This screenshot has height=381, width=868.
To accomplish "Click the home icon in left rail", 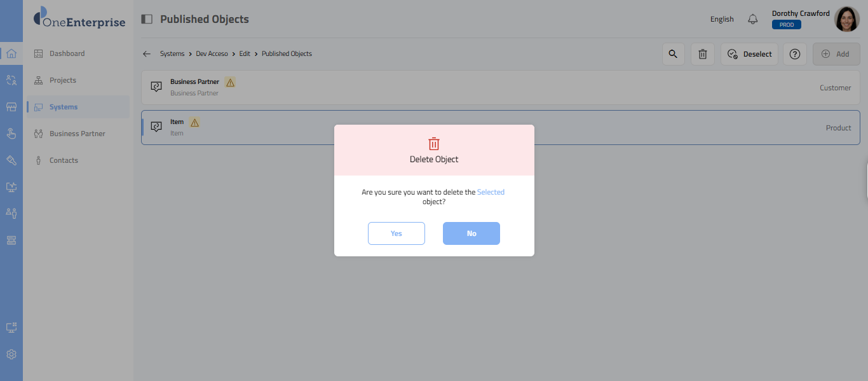I will (x=11, y=53).
